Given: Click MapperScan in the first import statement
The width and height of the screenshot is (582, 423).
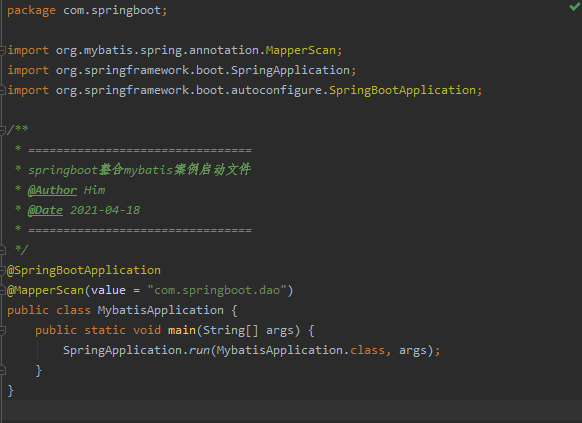Looking at the screenshot, I should pos(301,50).
